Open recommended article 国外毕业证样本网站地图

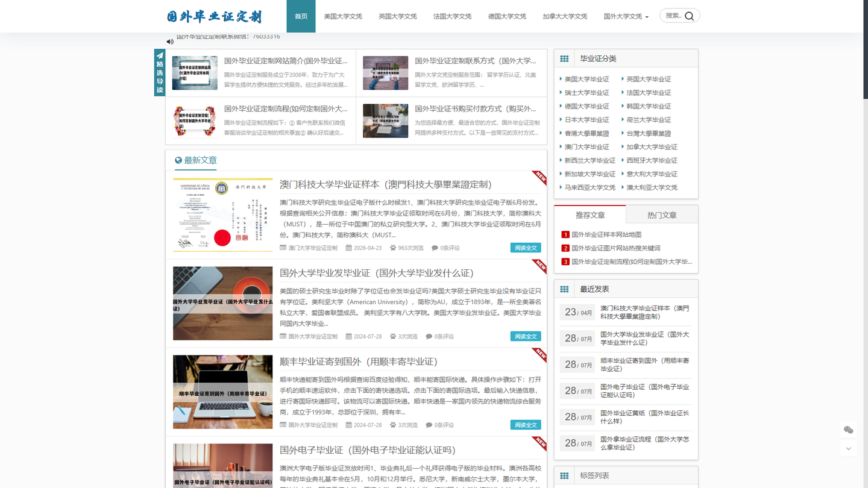606,235
